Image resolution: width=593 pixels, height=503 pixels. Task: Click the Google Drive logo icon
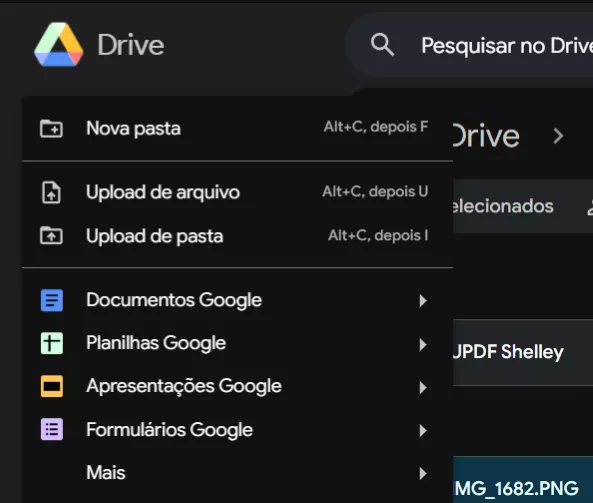click(x=59, y=44)
